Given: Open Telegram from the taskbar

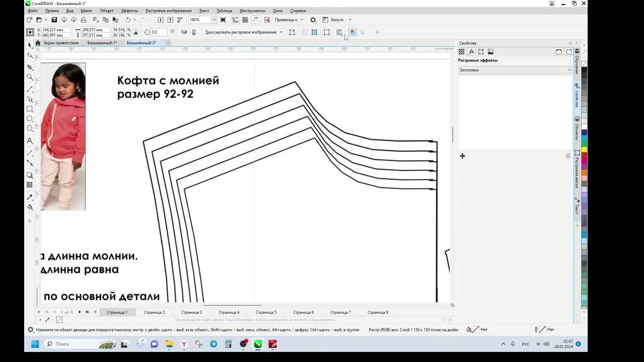Looking at the screenshot, I should pos(214,344).
